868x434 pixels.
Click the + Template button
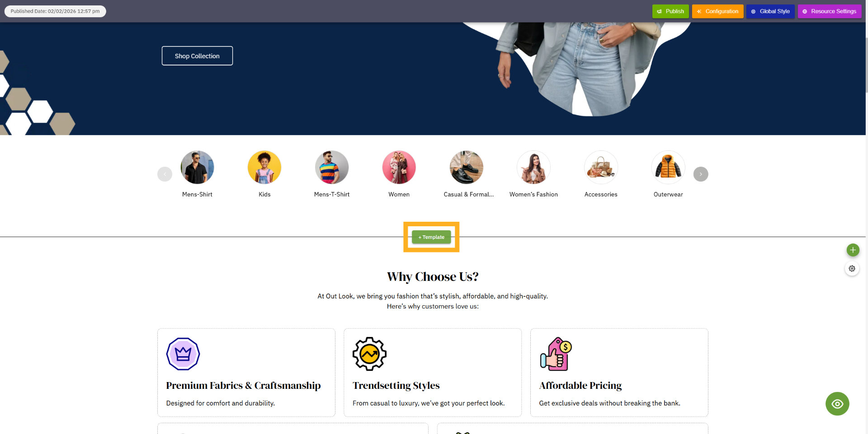pos(431,237)
